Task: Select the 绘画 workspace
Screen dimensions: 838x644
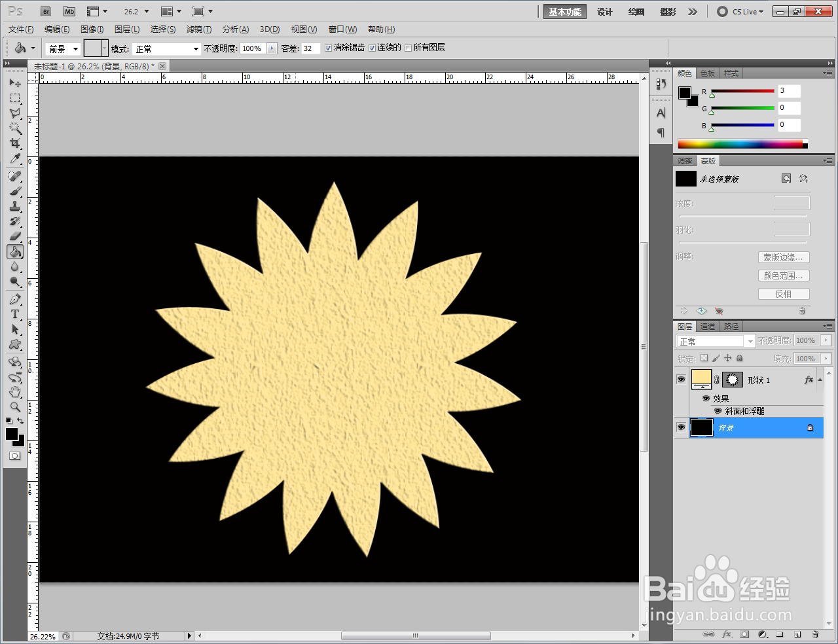Action: [x=636, y=12]
